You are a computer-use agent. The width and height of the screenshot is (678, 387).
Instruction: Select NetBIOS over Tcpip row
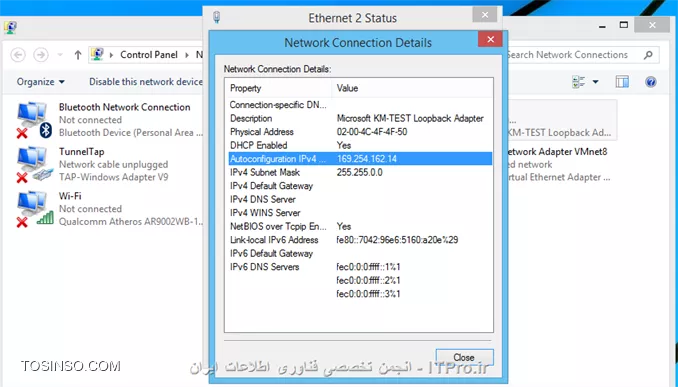pyautogui.click(x=360, y=227)
